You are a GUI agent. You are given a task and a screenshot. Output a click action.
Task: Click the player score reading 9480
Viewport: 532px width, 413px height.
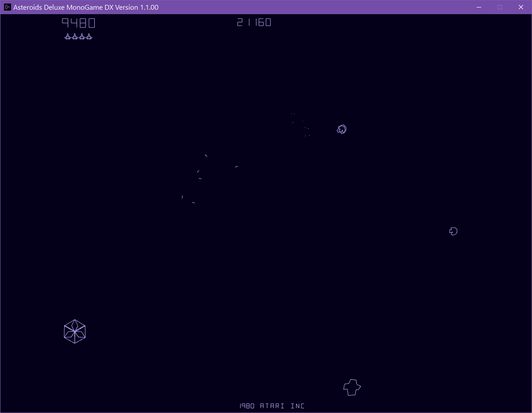pos(78,22)
